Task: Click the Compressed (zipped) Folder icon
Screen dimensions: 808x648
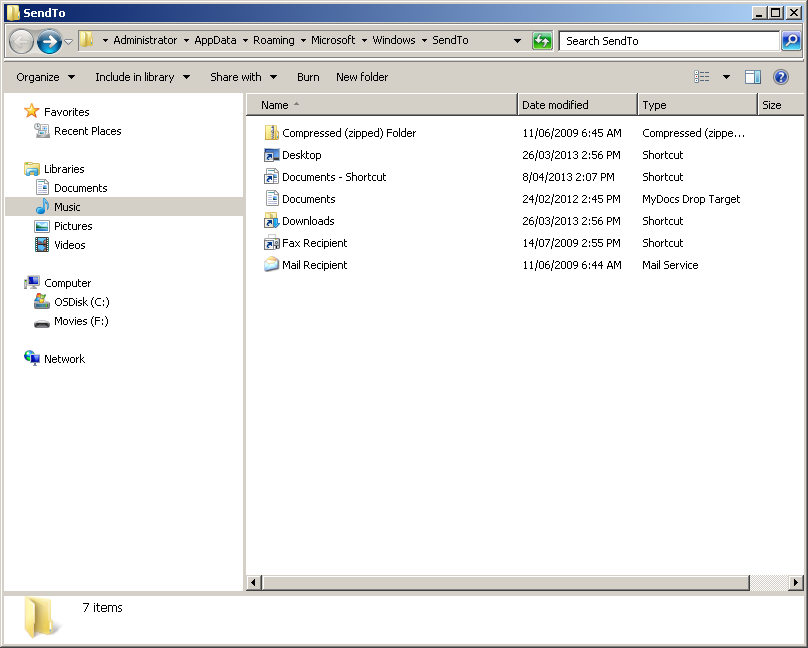Action: click(x=272, y=133)
